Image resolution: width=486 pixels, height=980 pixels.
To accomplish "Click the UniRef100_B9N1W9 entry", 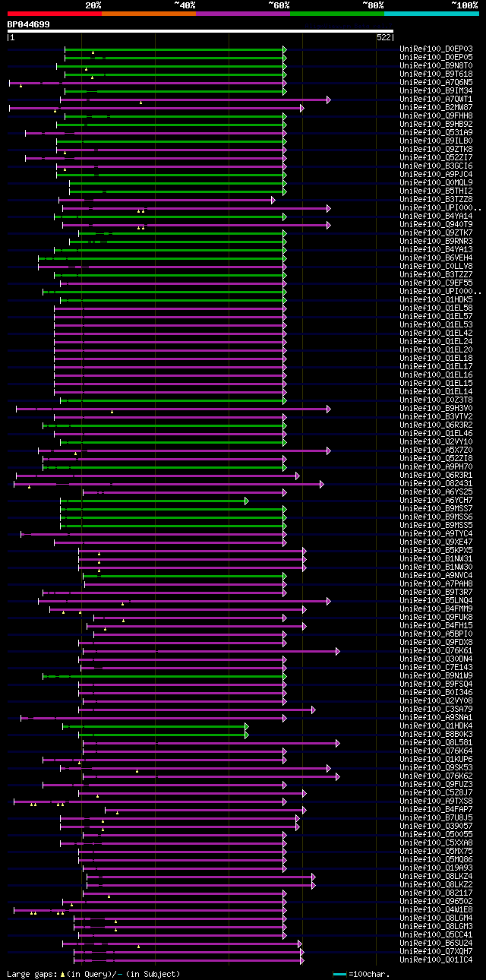I will click(436, 676).
